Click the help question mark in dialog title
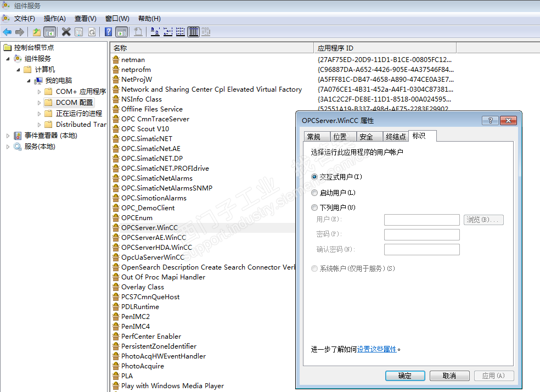Viewport: 540px width, 392px height. [x=491, y=120]
